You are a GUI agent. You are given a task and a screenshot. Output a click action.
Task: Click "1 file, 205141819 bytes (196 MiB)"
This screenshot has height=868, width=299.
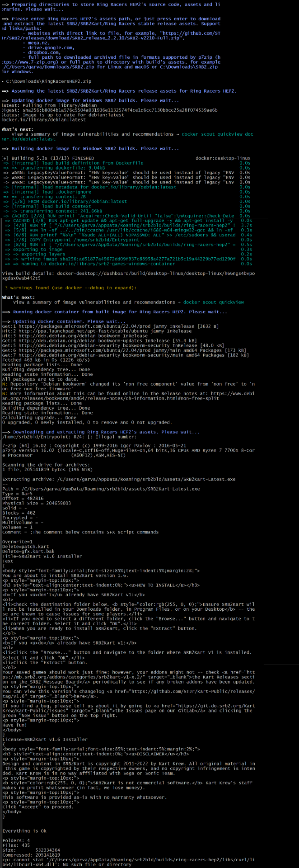48,470
